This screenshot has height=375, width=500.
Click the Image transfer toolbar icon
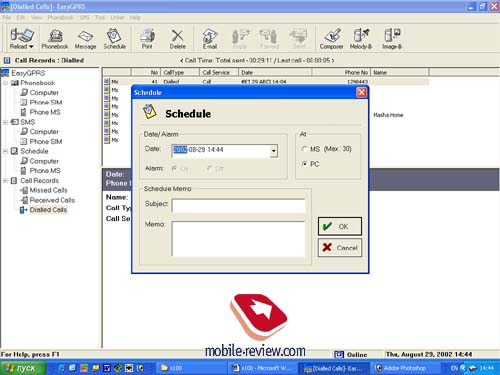click(x=392, y=39)
